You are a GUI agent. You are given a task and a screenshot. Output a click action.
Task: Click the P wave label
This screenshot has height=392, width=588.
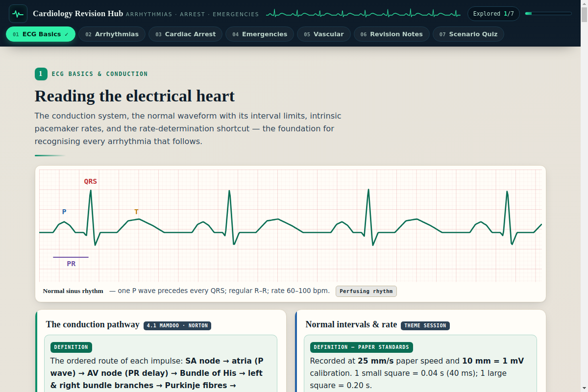click(64, 212)
